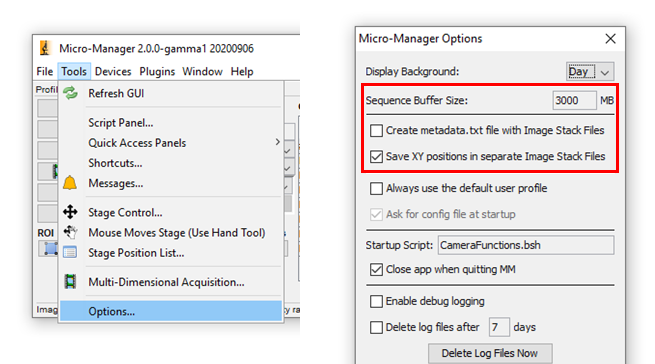655x364 pixels.
Task: Click the Multi-Dimensional Acquisition film icon
Action: [70, 282]
